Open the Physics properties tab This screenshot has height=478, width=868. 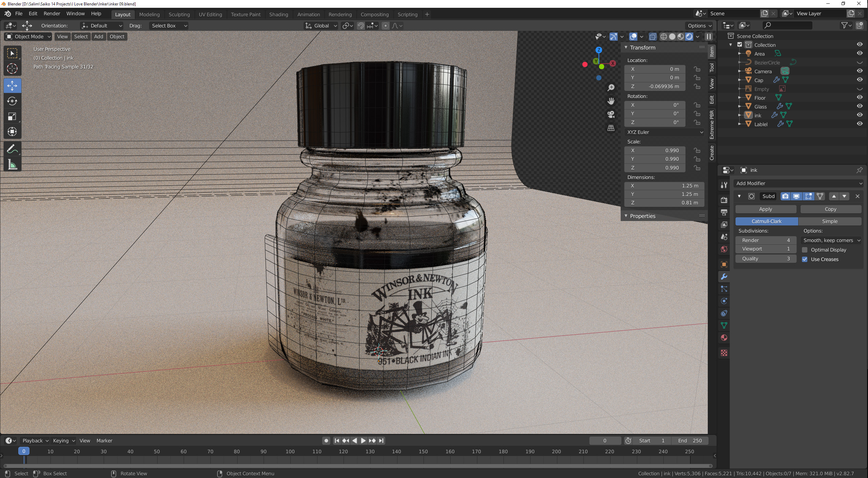click(724, 301)
